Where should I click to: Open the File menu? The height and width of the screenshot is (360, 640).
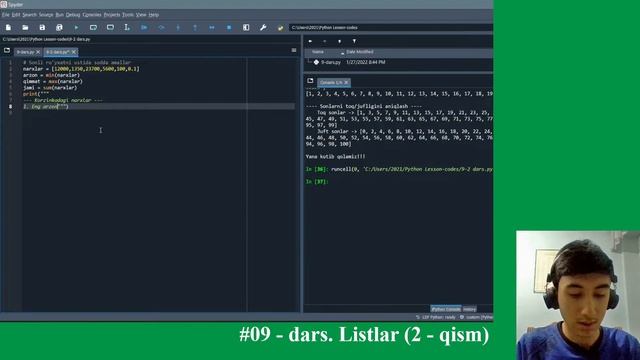(x=5, y=15)
